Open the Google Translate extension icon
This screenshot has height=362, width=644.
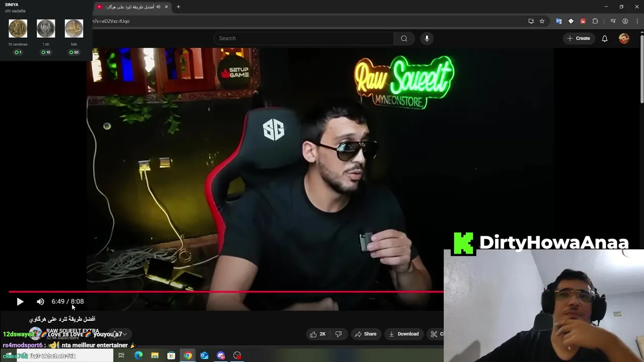tap(558, 21)
